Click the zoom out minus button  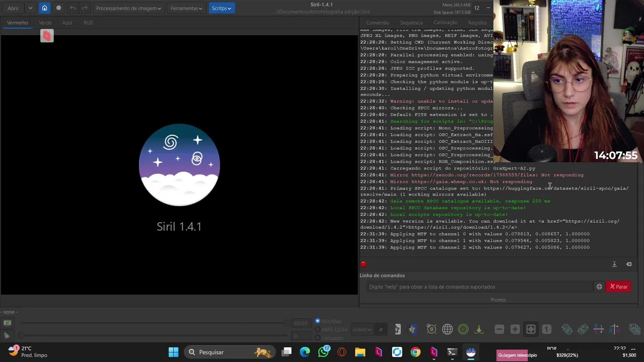click(499, 329)
